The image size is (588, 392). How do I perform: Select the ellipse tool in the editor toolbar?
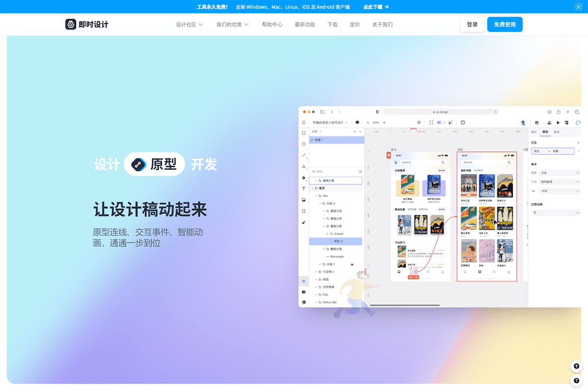(303, 144)
